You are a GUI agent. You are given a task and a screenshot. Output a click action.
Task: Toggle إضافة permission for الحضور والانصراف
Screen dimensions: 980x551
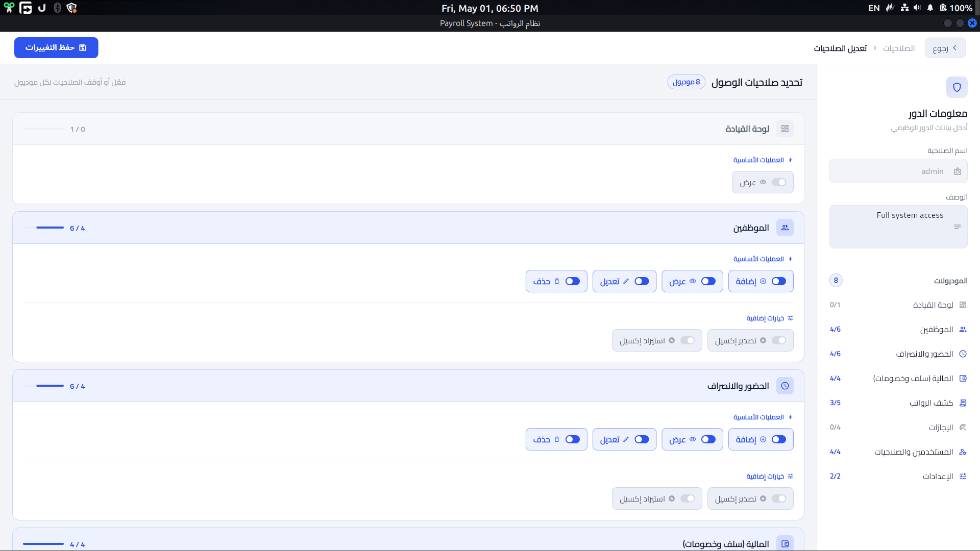[x=779, y=439]
